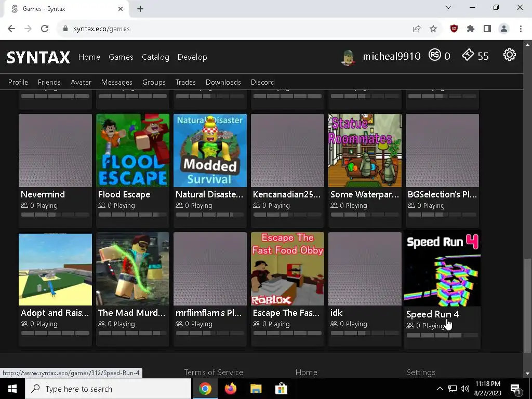
Task: Click Speed Run 4 rating bar
Action: pos(442,335)
